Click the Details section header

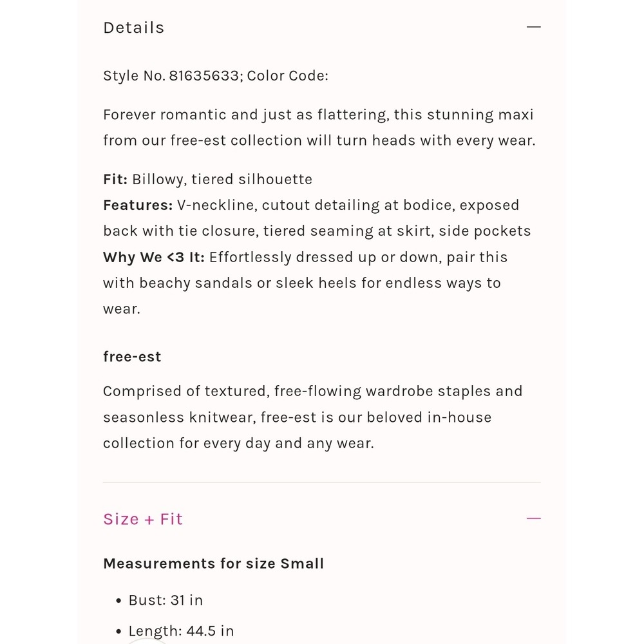click(x=134, y=28)
